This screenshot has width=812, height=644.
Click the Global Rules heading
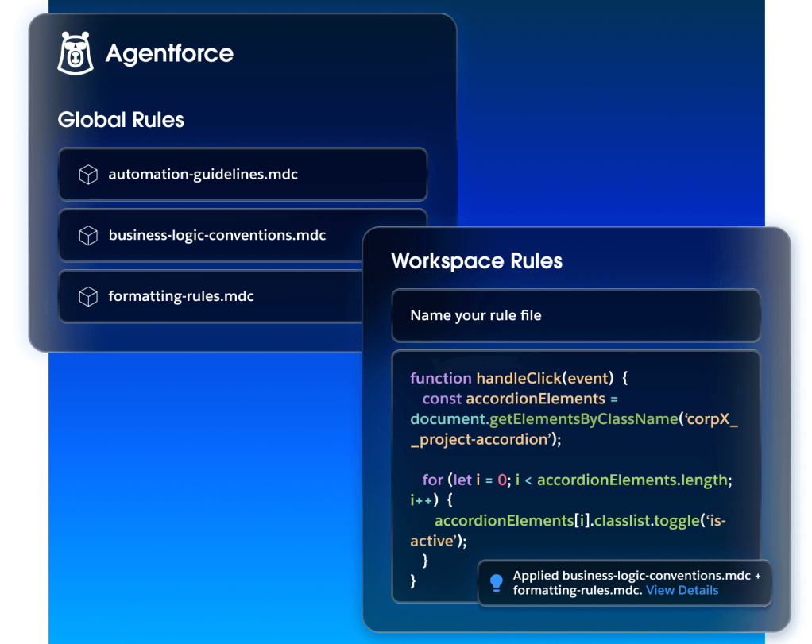(121, 120)
